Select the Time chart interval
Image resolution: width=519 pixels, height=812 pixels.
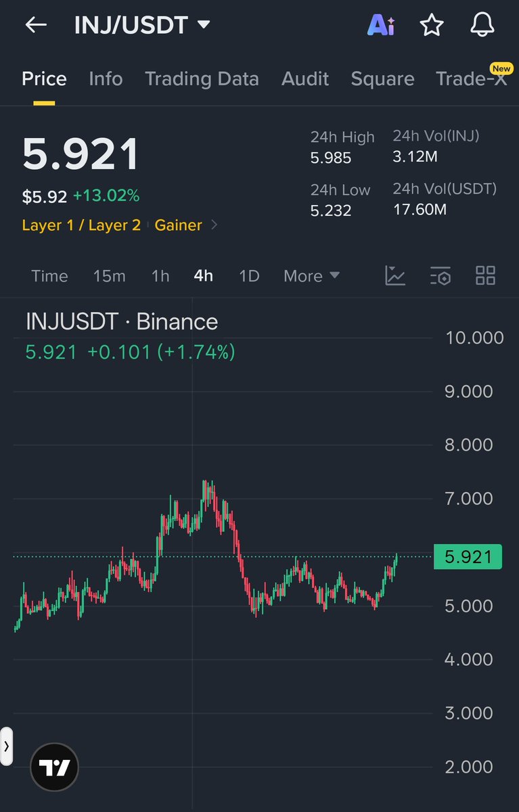click(49, 276)
